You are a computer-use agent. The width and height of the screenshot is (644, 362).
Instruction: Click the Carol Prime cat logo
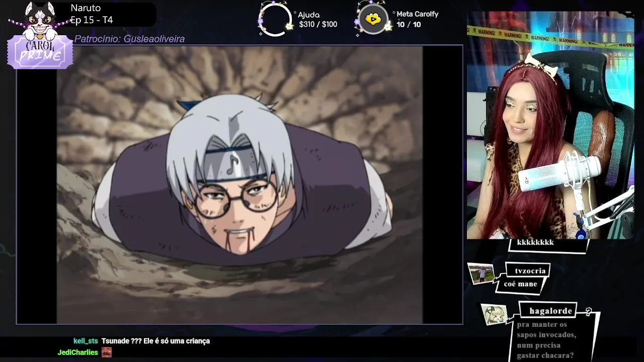[40, 35]
